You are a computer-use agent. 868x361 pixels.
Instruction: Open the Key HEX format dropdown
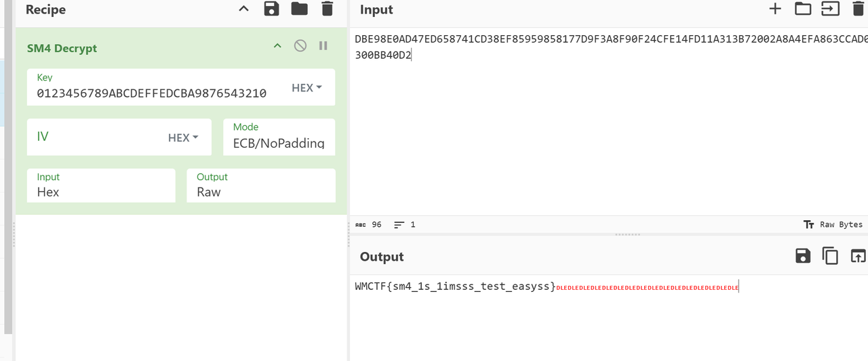click(x=307, y=88)
